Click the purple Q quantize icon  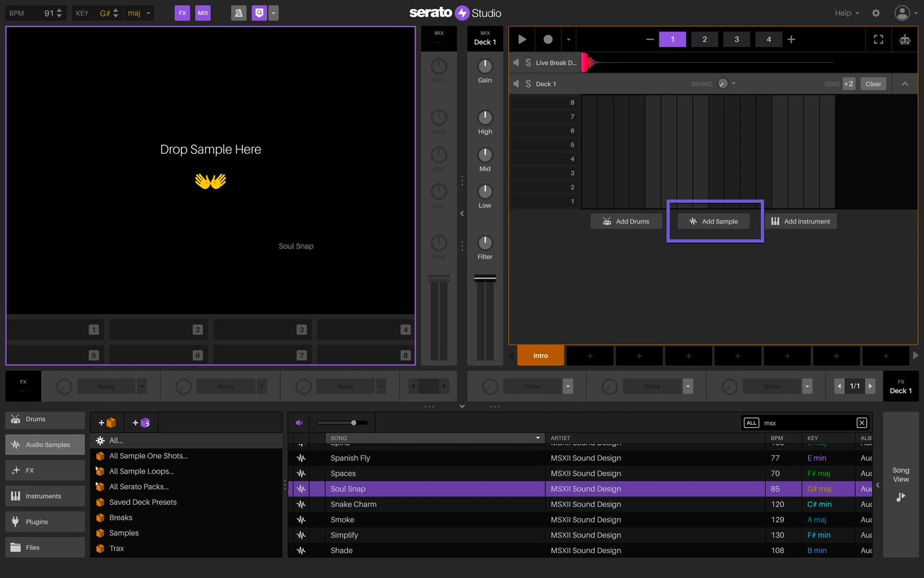tap(260, 13)
